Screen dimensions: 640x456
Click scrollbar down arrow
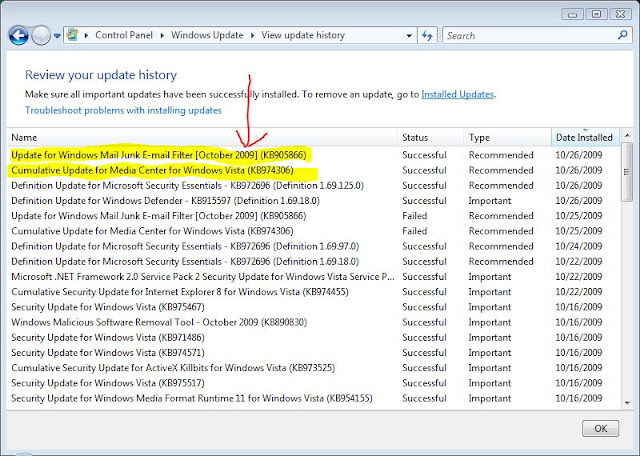coord(627,403)
